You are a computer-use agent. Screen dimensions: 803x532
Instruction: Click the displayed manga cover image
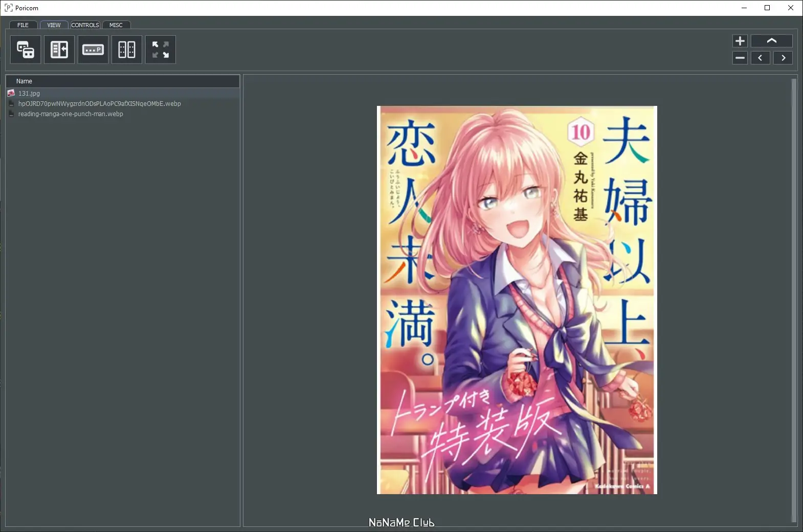517,300
